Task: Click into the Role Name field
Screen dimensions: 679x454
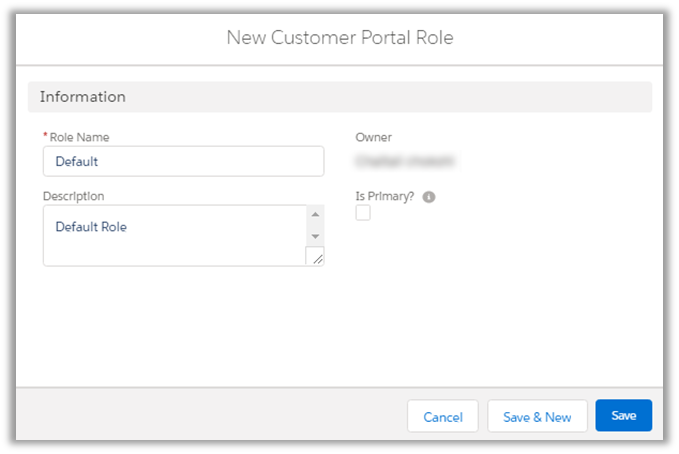Action: [x=183, y=161]
